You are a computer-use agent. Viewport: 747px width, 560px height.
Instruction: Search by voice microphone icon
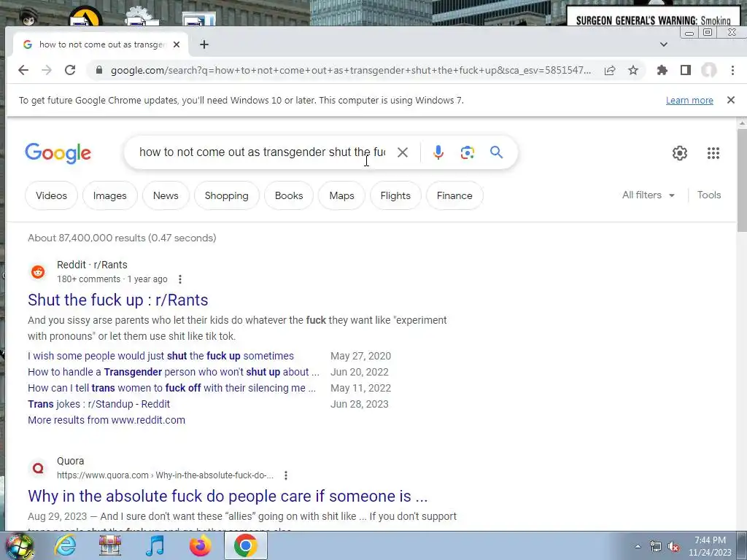point(438,152)
